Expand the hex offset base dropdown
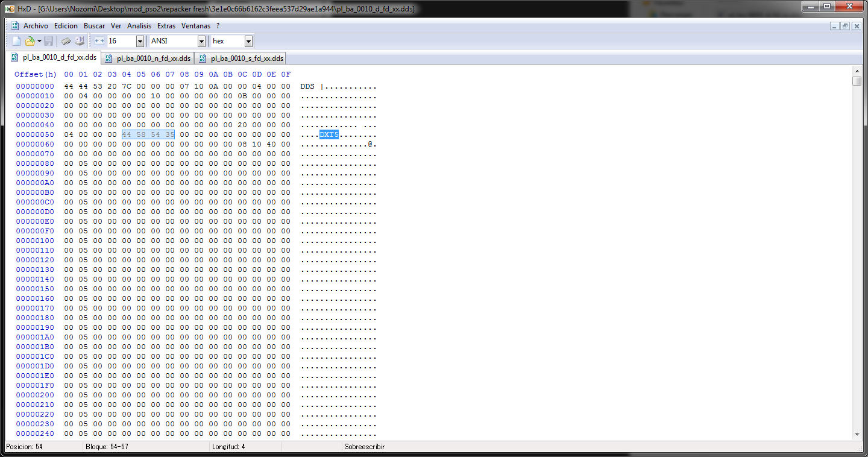 coord(248,41)
